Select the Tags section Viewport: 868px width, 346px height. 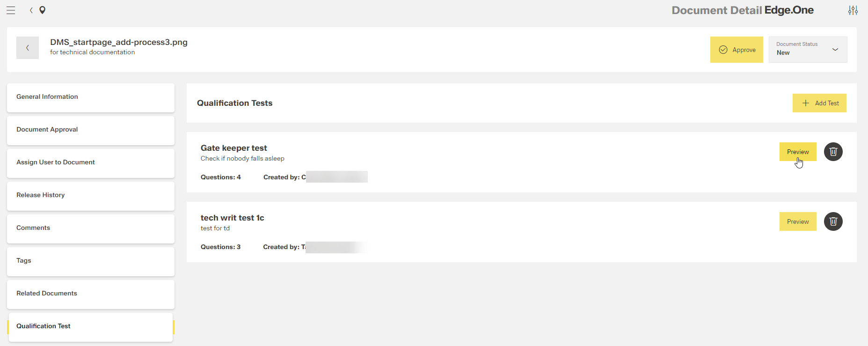91,261
